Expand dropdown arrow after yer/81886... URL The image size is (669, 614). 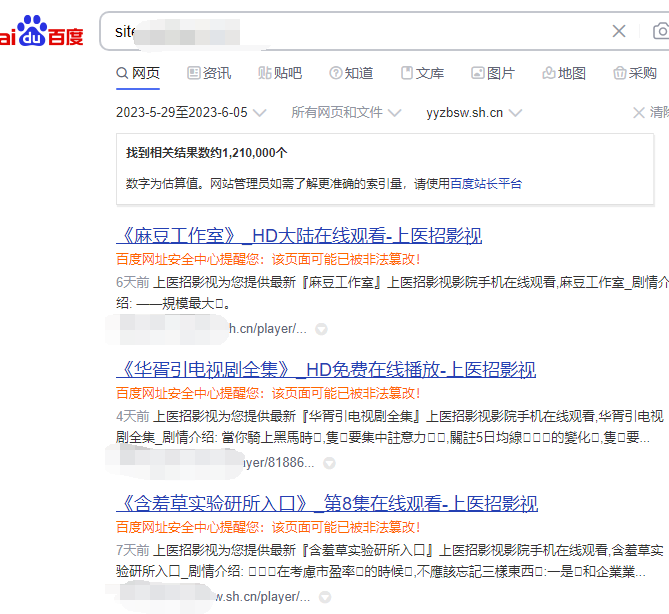(x=329, y=463)
